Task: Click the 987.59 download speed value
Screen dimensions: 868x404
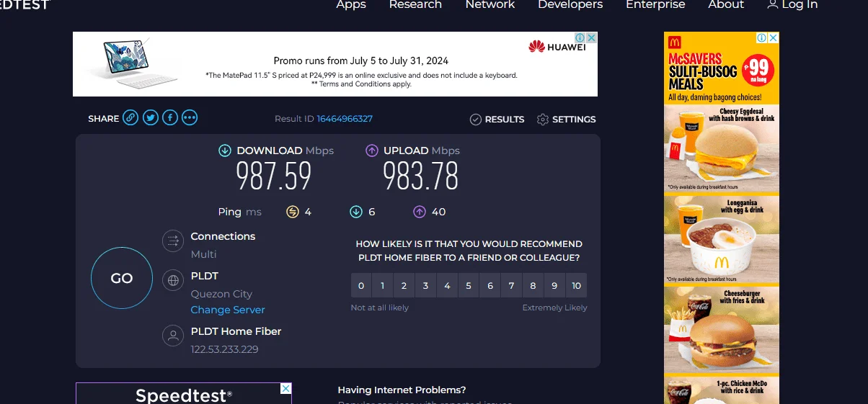Action: pos(274,176)
